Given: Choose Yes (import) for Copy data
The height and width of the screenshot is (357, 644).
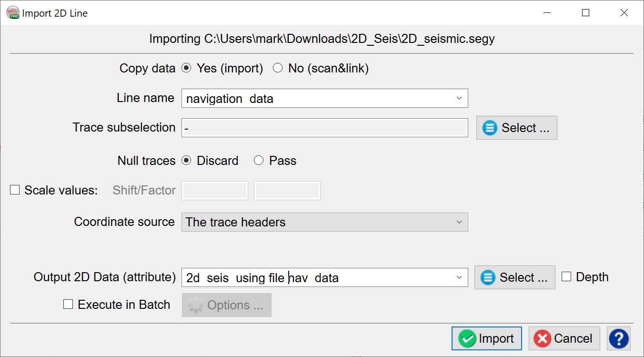Looking at the screenshot, I should [x=187, y=68].
